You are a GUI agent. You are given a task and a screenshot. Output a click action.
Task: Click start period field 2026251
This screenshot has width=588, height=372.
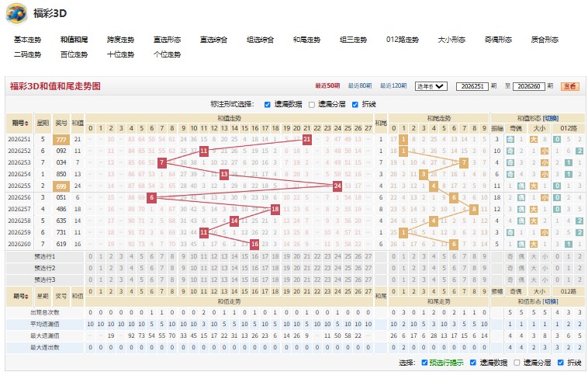(x=472, y=86)
